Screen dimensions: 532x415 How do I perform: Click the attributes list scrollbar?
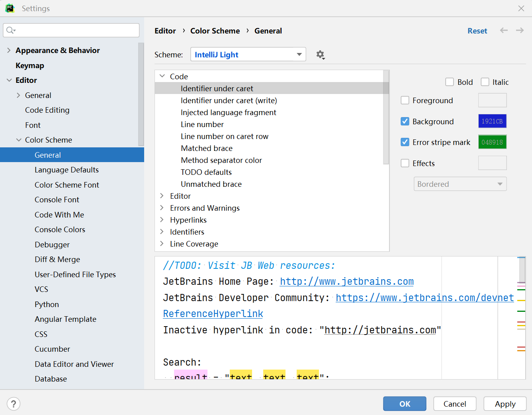click(386, 117)
